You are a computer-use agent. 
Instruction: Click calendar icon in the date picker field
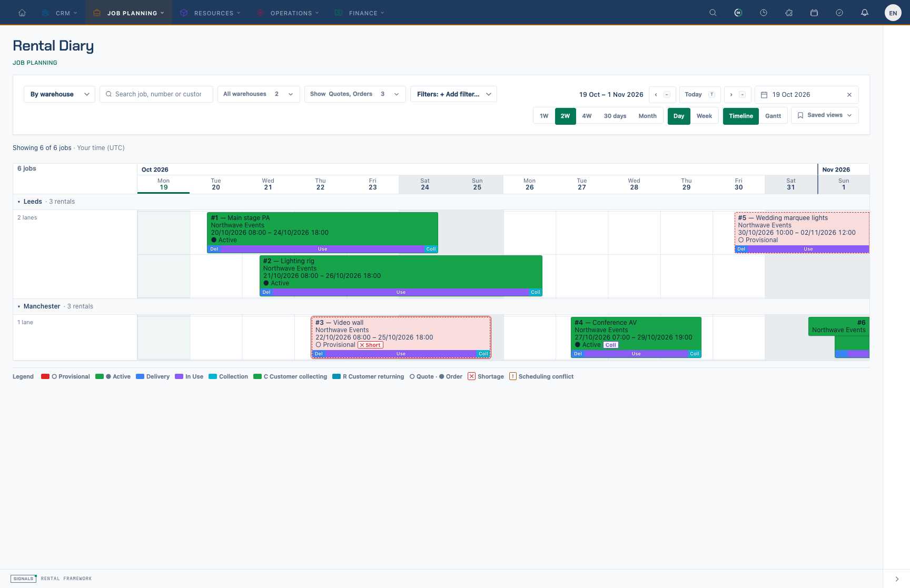[x=764, y=95]
